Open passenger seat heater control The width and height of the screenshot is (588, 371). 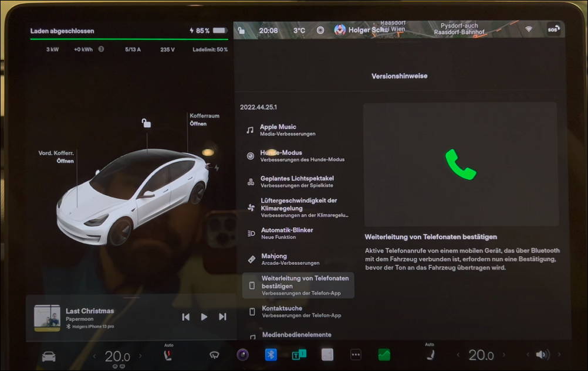(430, 354)
